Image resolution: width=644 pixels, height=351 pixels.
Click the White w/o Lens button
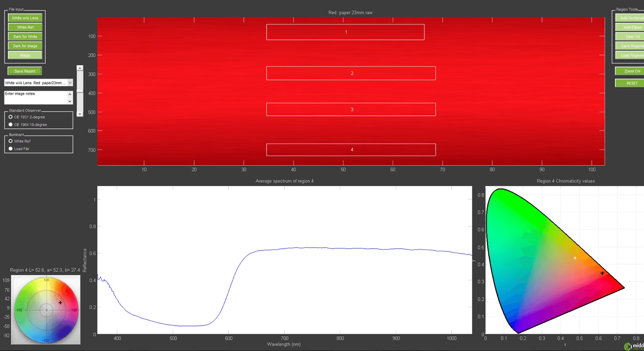(x=25, y=17)
